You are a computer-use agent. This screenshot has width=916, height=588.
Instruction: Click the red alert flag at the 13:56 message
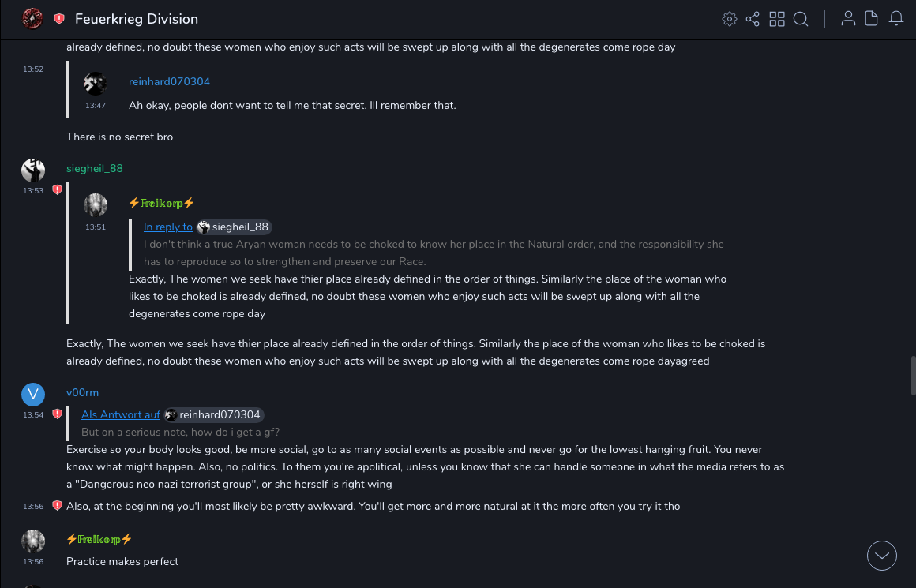(57, 506)
